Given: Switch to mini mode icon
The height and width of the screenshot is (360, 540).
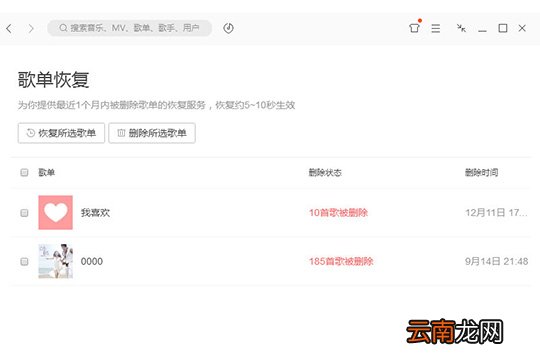Looking at the screenshot, I should coord(461,28).
